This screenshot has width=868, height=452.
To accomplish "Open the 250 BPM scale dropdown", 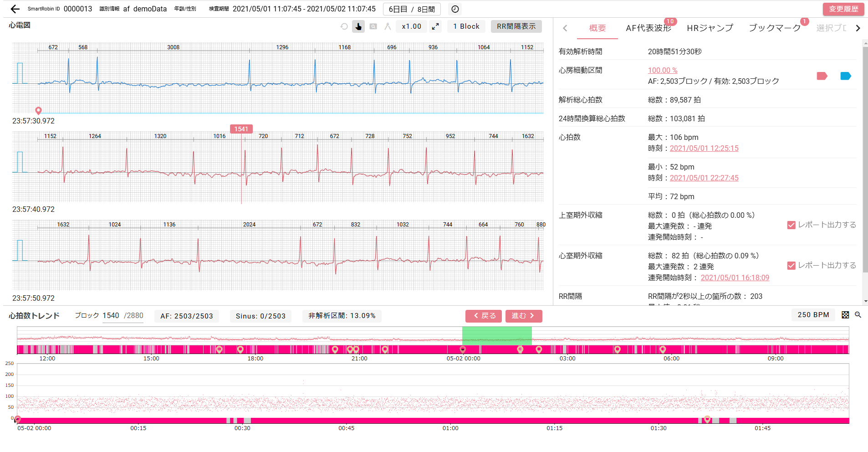I will [813, 315].
